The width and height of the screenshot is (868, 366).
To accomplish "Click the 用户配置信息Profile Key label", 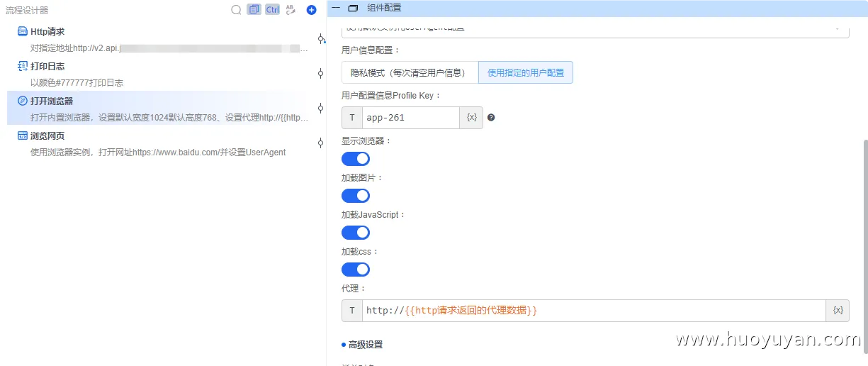I will coord(391,96).
